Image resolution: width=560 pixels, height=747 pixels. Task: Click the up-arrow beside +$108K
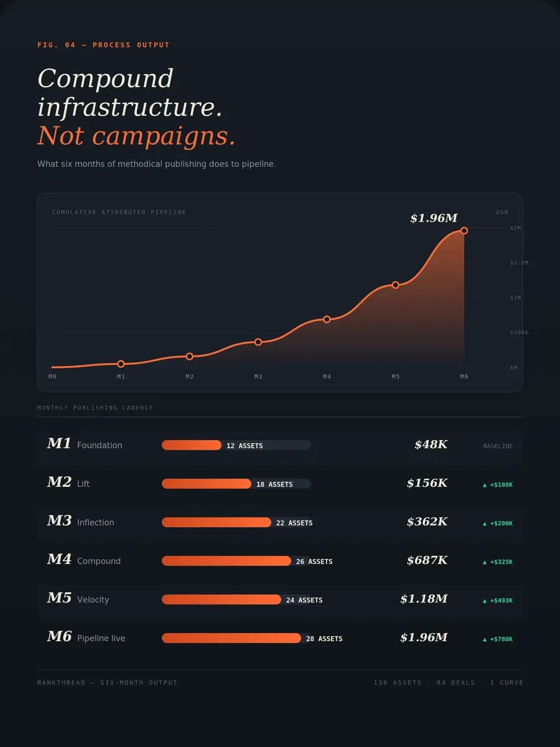pos(485,485)
